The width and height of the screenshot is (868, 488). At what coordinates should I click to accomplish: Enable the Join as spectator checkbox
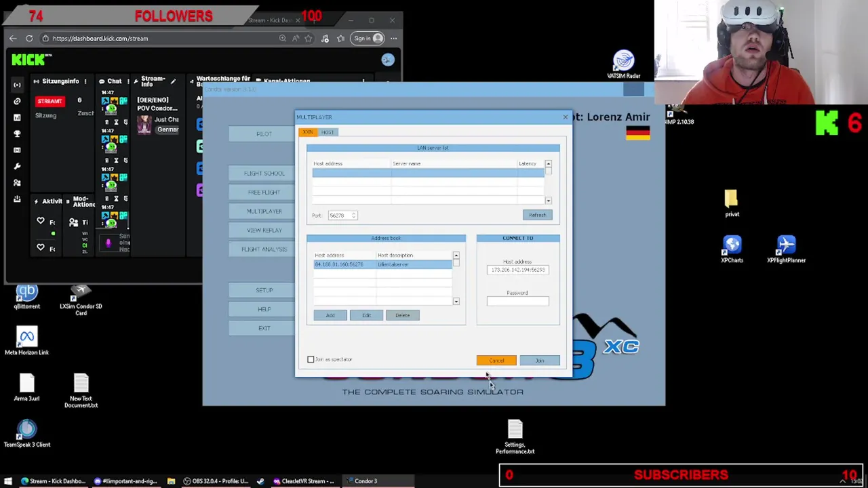[x=311, y=360]
